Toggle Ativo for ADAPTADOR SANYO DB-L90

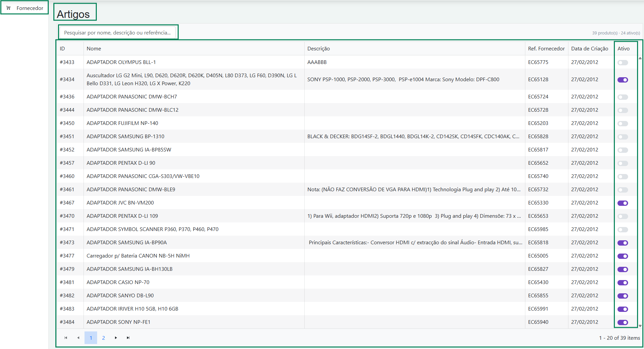tap(622, 296)
